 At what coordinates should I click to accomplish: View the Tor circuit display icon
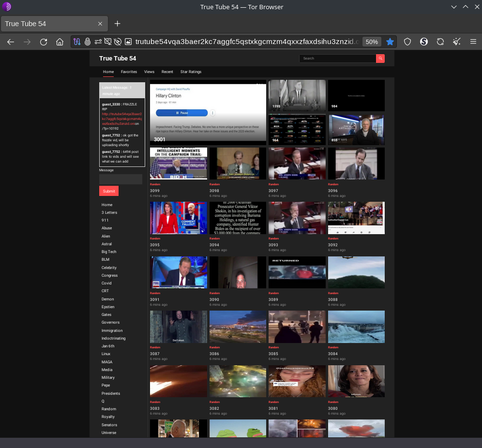coord(77,42)
